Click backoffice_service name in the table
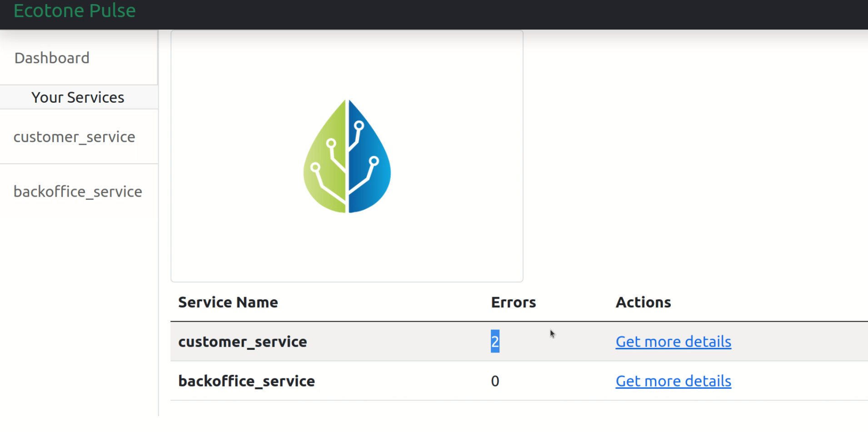This screenshot has height=432, width=868. (x=246, y=381)
